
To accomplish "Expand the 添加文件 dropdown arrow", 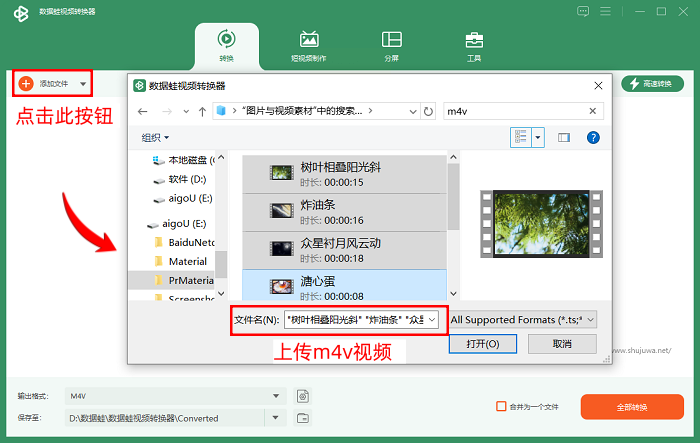I will pyautogui.click(x=83, y=84).
